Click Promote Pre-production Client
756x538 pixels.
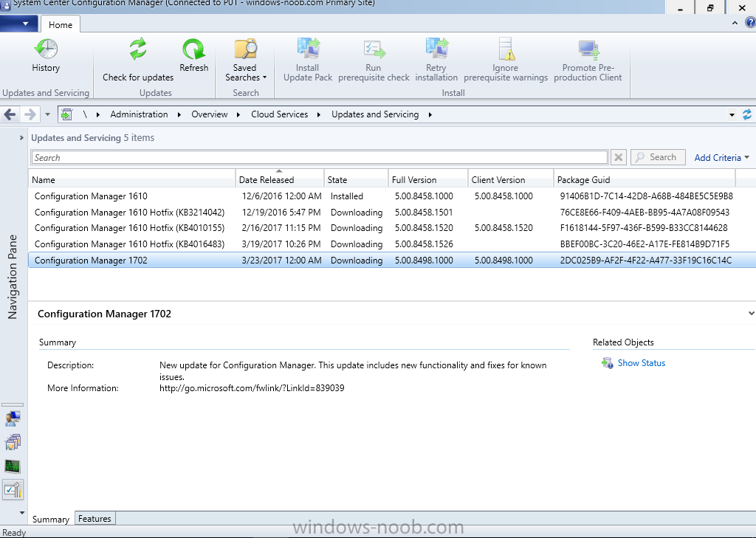point(588,60)
